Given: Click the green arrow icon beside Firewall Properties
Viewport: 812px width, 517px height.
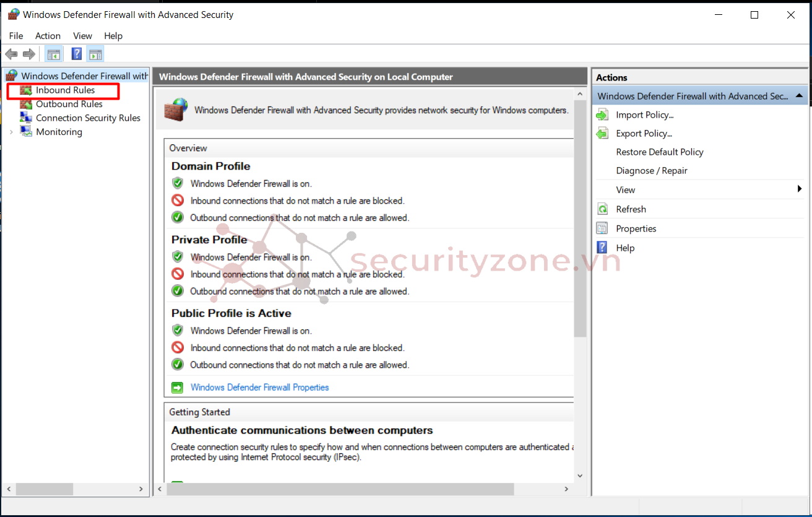Looking at the screenshot, I should pos(178,388).
